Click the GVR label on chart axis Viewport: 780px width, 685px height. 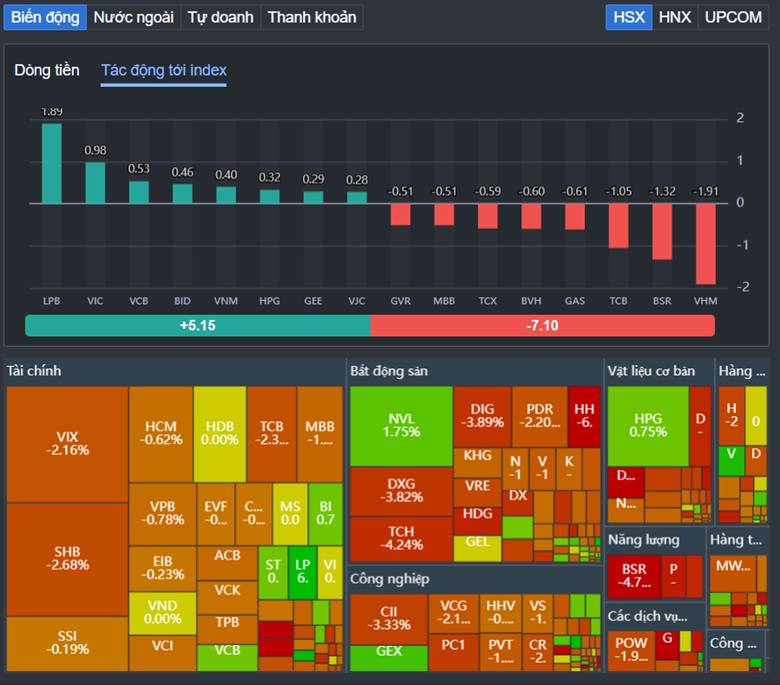point(400,301)
